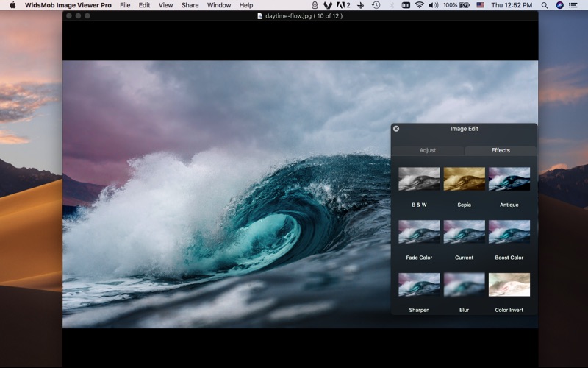The width and height of the screenshot is (588, 368).
Task: Click the Adobe icon showing 2
Action: click(x=343, y=5)
